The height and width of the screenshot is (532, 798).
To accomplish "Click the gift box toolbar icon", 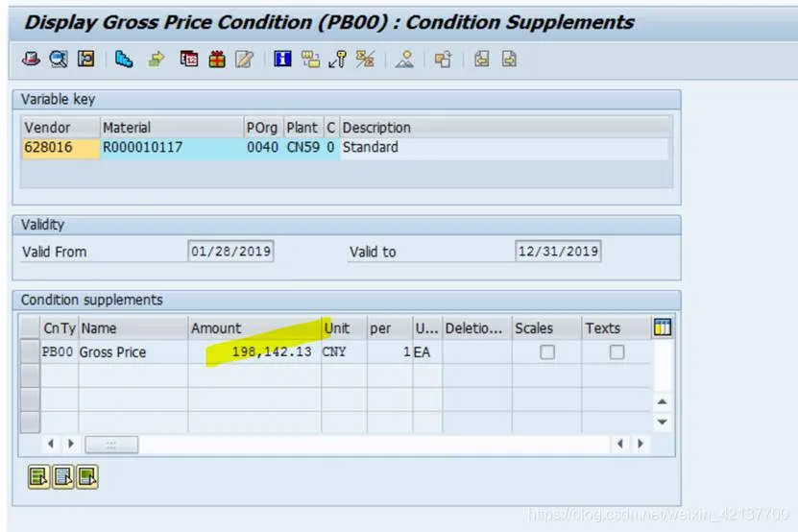I will (x=217, y=59).
